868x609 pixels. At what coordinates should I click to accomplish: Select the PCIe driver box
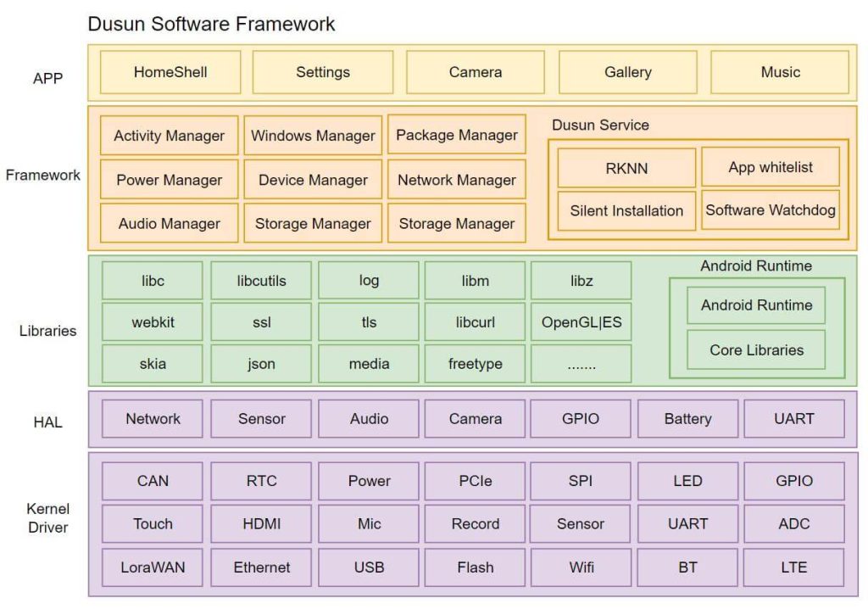pos(475,481)
